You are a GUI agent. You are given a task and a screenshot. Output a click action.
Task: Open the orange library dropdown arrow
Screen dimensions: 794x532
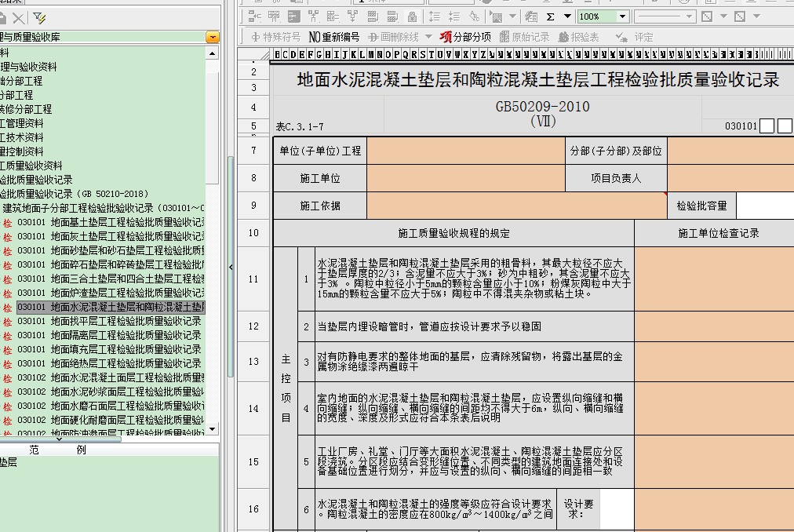(x=212, y=37)
